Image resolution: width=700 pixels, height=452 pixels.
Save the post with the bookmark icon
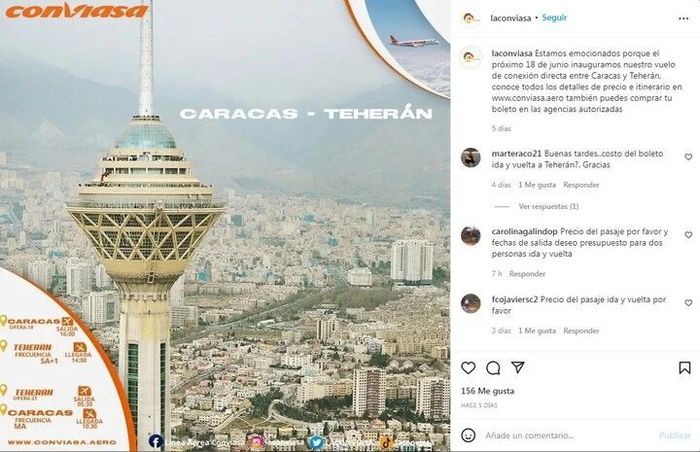click(x=684, y=368)
